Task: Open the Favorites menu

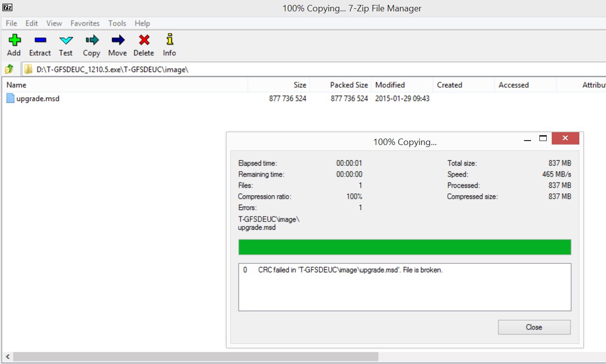Action: pyautogui.click(x=85, y=23)
